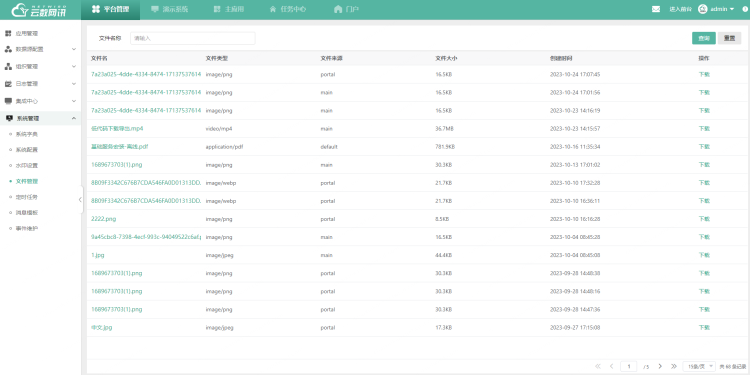
Task: Expand the 组织管理 menu chevron
Action: 74,66
